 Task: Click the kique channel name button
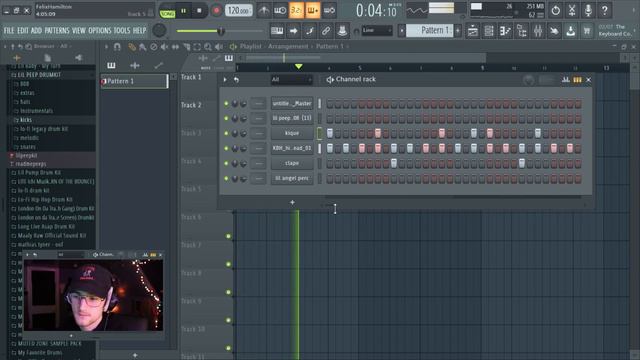pyautogui.click(x=292, y=133)
